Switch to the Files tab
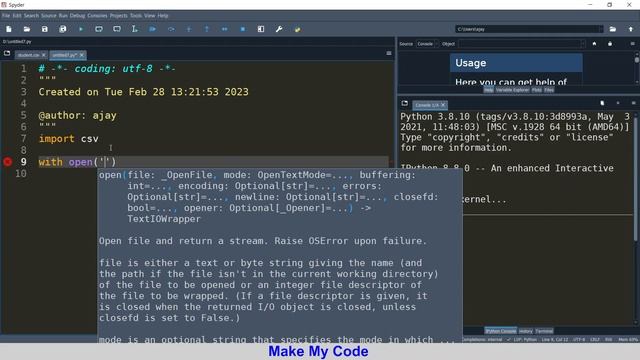This screenshot has width=640, height=360. coord(549,90)
